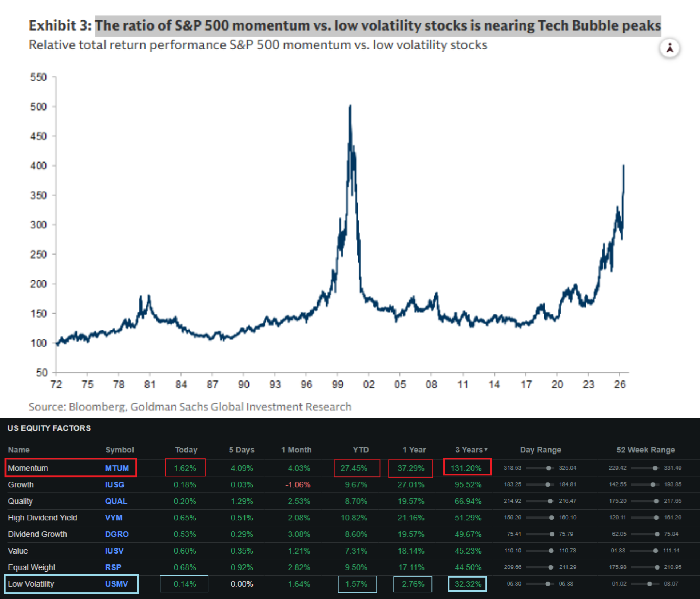Click Dividend Growth 1 Month value 3.08%
700x599 pixels.
[x=299, y=534]
